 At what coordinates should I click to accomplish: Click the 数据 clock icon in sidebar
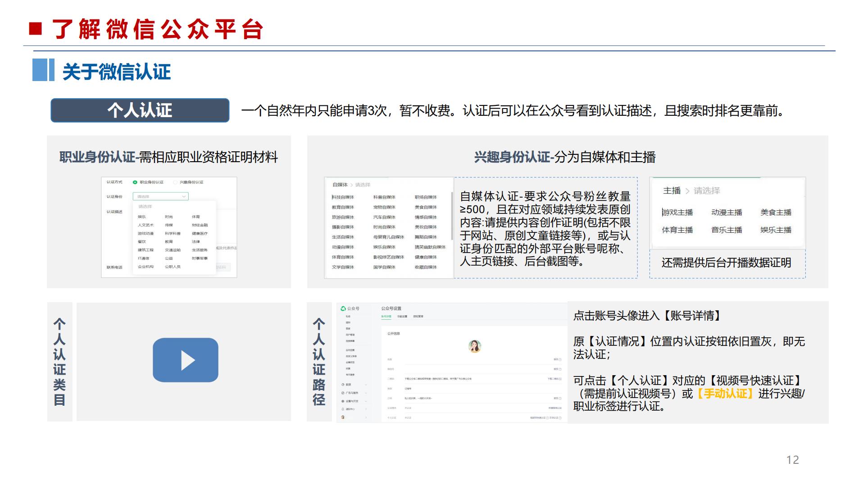click(x=343, y=385)
